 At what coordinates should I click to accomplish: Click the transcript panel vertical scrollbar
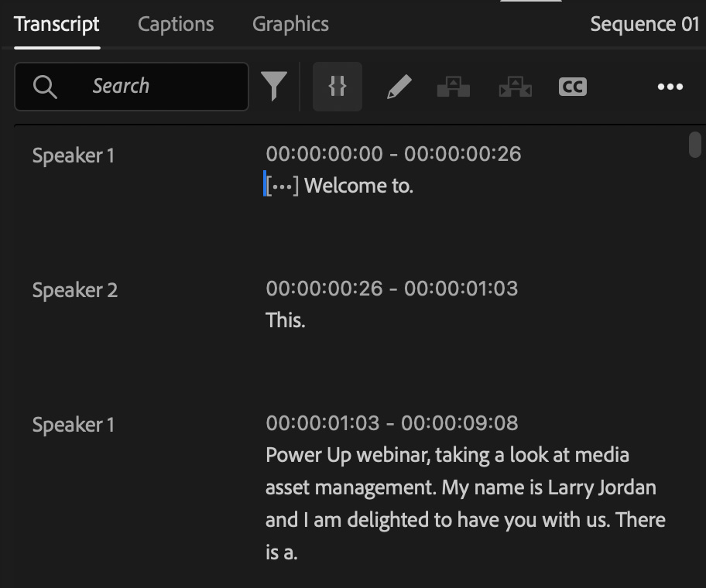[694, 145]
